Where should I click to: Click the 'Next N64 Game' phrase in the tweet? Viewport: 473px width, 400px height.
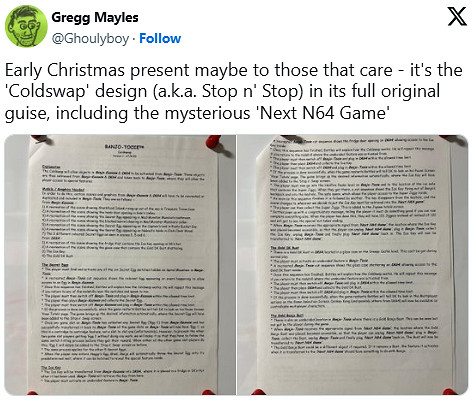point(324,113)
